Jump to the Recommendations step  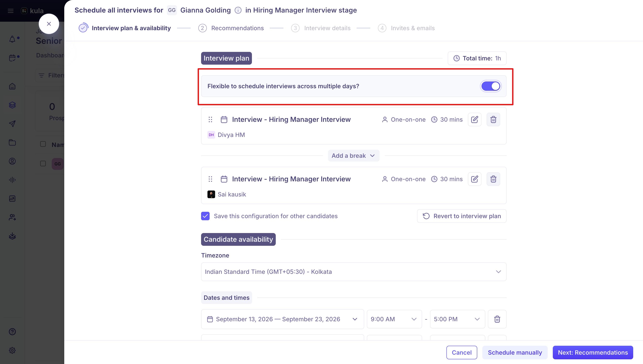231,28
